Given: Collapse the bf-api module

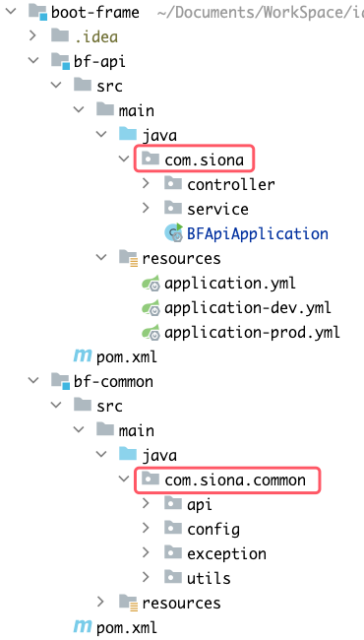Looking at the screenshot, I should pyautogui.click(x=33, y=61).
